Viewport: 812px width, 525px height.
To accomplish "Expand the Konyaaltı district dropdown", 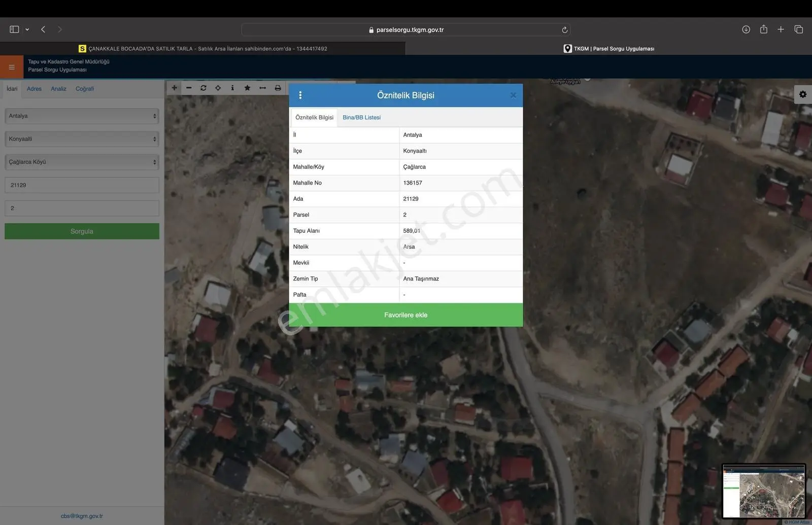I will [82, 139].
